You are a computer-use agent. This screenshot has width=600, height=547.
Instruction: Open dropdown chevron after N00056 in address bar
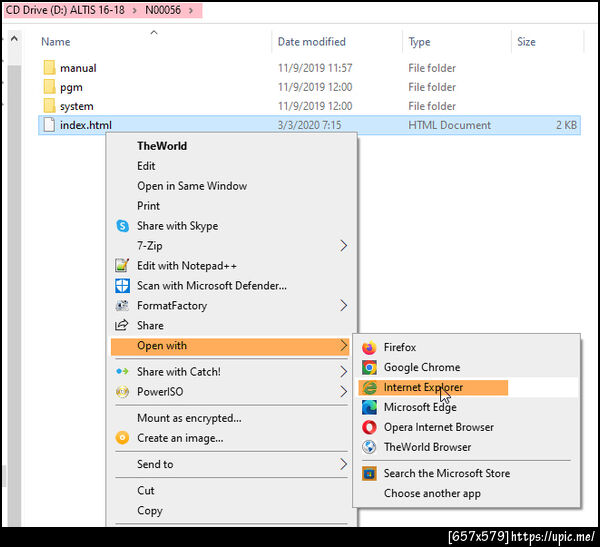(x=191, y=10)
